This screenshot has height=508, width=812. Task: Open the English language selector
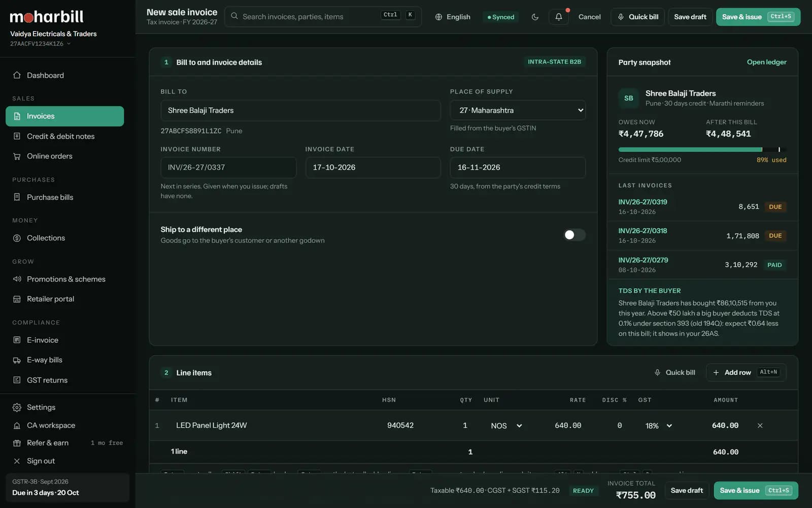(x=453, y=17)
